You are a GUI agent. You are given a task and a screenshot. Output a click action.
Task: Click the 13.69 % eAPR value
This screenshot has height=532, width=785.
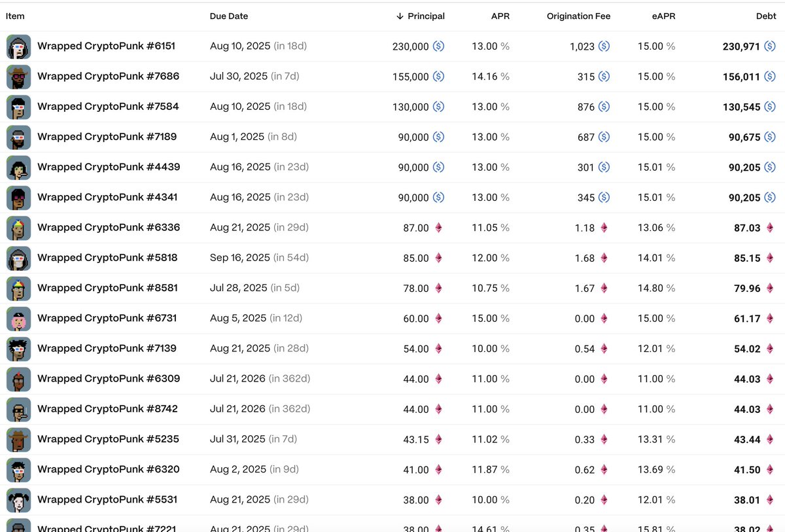(657, 469)
